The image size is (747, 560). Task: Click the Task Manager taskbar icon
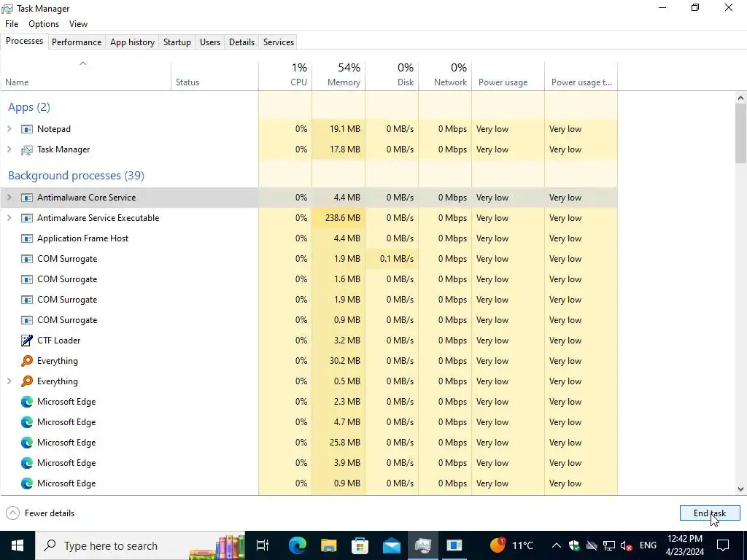click(x=422, y=545)
